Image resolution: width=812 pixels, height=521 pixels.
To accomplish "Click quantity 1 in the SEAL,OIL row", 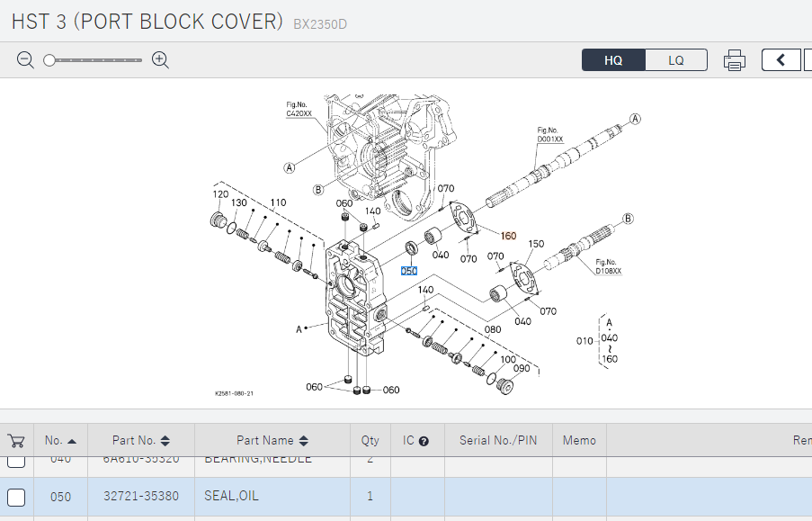I will [370, 496].
